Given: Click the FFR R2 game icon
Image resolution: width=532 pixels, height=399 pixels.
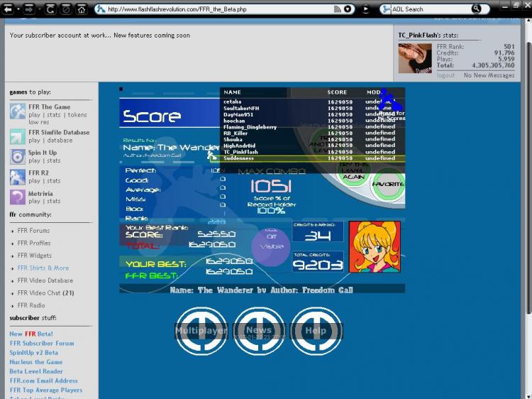Looking at the screenshot, I should [17, 177].
